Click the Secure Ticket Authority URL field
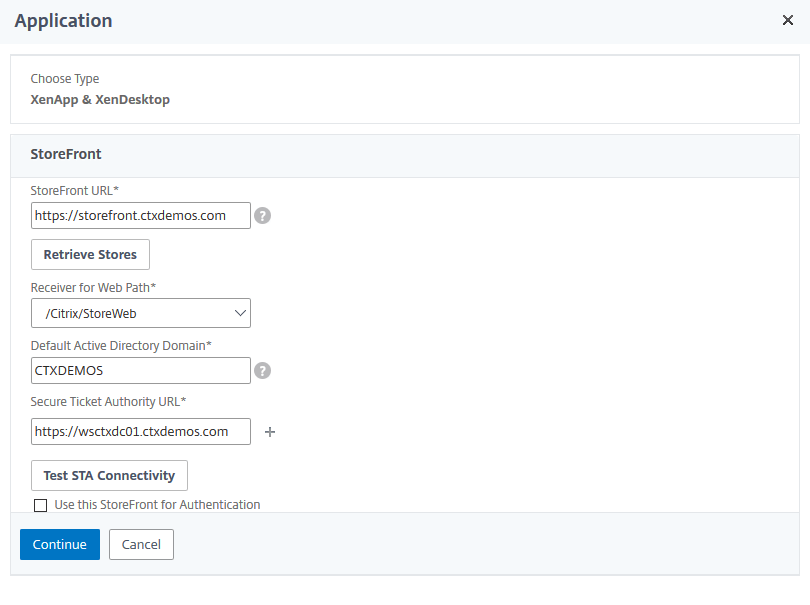 [x=140, y=431]
